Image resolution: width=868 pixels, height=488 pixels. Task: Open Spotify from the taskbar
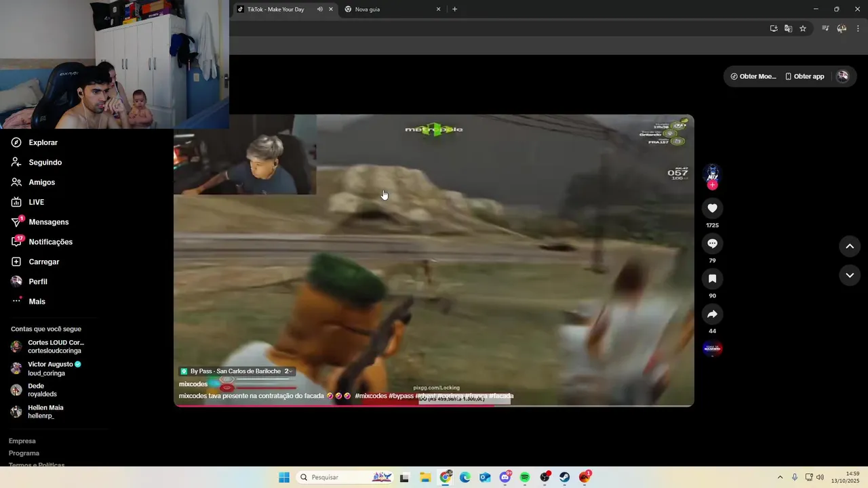(x=525, y=477)
